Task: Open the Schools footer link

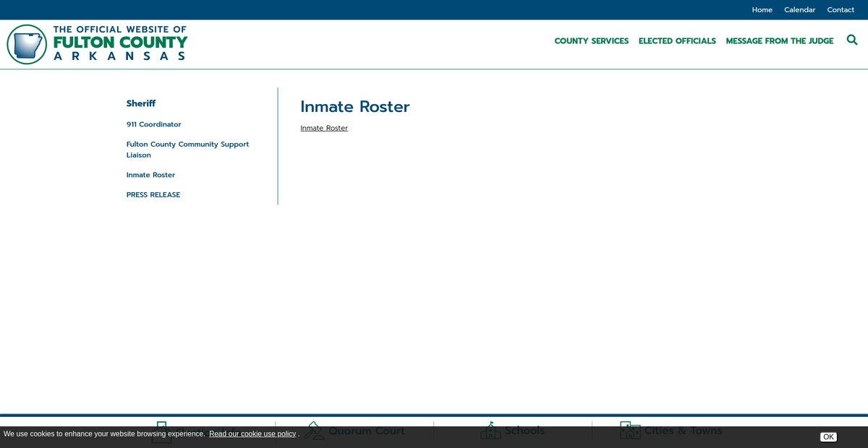Action: [x=524, y=431]
